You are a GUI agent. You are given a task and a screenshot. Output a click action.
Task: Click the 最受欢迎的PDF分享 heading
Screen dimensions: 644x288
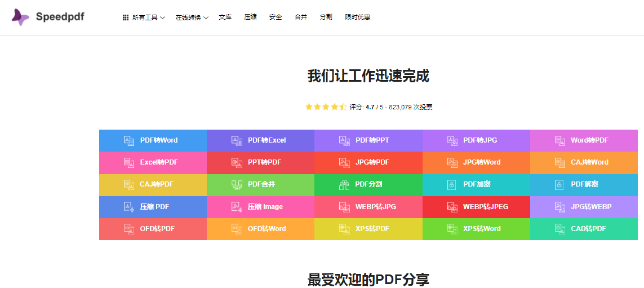pyautogui.click(x=368, y=280)
